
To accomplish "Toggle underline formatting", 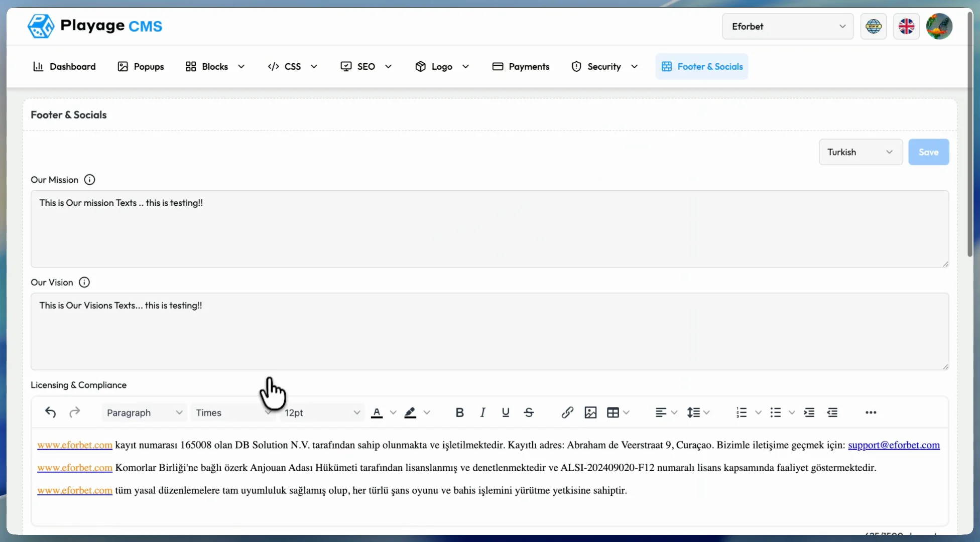I will (x=506, y=413).
